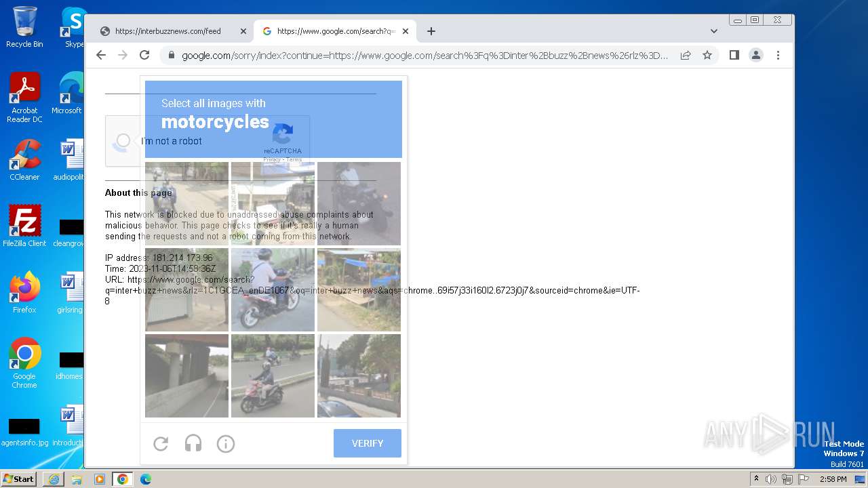Bookmark this page with the star icon
The width and height of the screenshot is (868, 488).
tap(707, 55)
